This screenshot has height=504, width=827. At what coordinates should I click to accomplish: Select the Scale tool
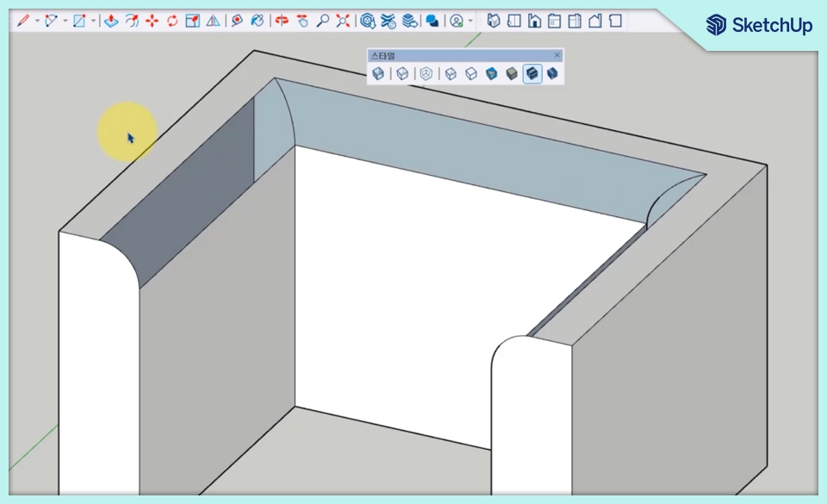point(192,21)
